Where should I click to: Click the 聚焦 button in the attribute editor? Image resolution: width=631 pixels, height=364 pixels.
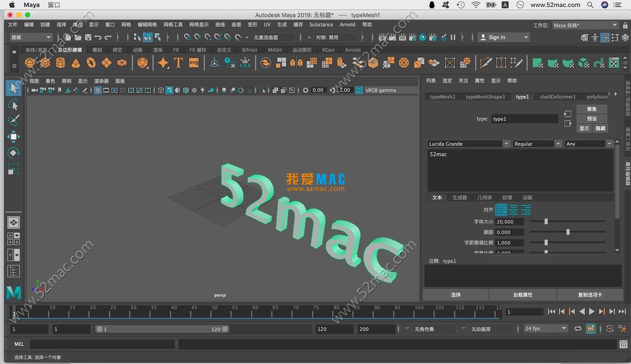(x=592, y=109)
